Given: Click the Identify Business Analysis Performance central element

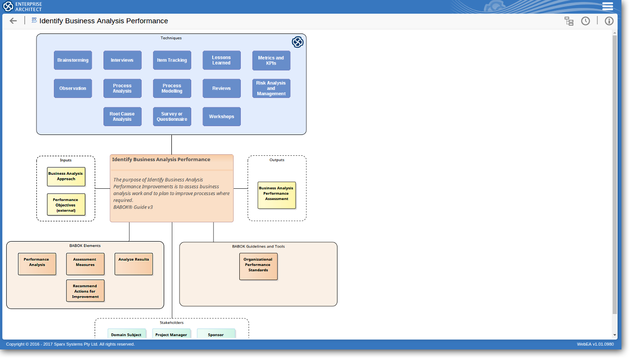Looking at the screenshot, I should coord(171,188).
